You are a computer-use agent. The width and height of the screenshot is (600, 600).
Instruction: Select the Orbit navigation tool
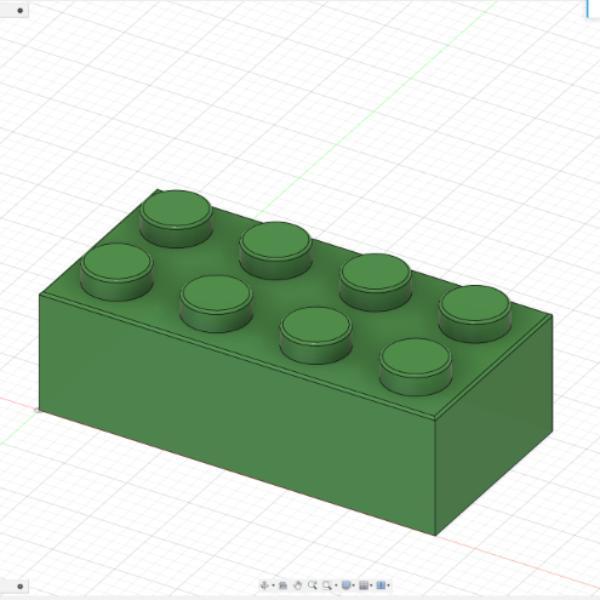(x=264, y=585)
